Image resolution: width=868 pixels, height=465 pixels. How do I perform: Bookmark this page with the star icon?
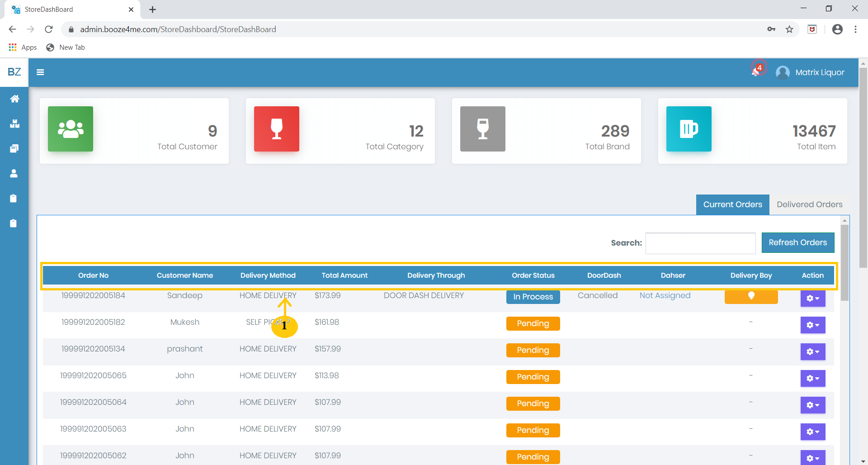789,29
